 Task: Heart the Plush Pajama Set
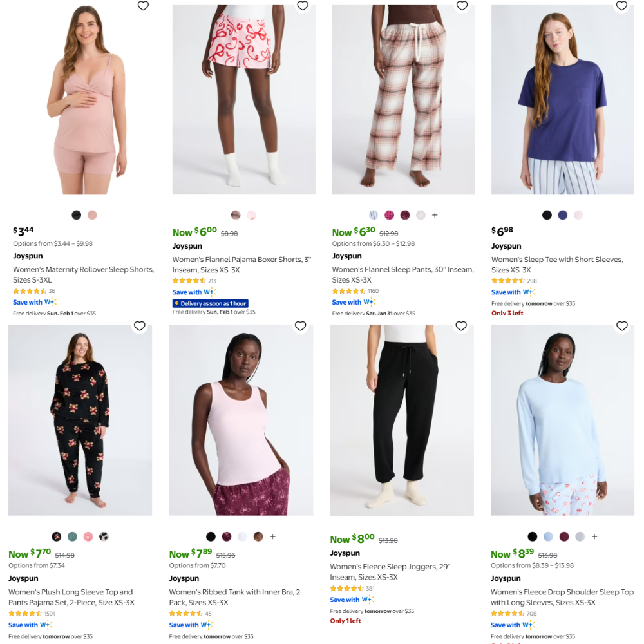(140, 326)
